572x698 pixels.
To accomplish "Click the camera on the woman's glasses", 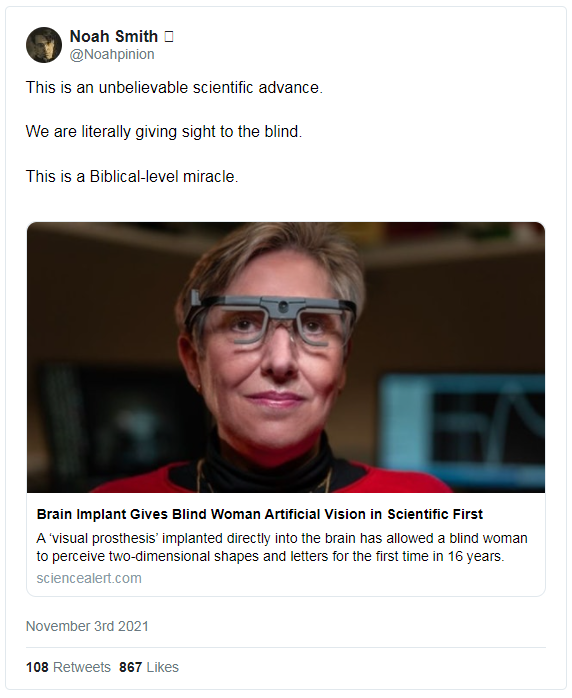I will (283, 306).
